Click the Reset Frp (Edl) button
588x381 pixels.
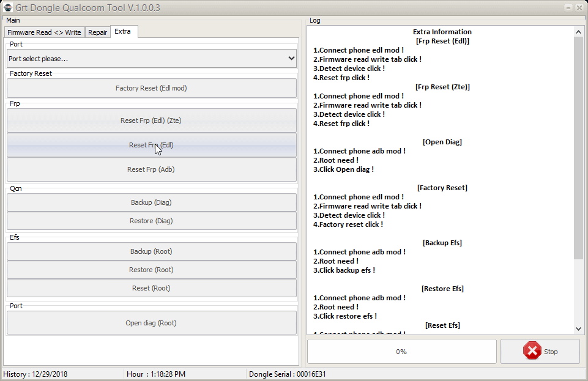152,145
